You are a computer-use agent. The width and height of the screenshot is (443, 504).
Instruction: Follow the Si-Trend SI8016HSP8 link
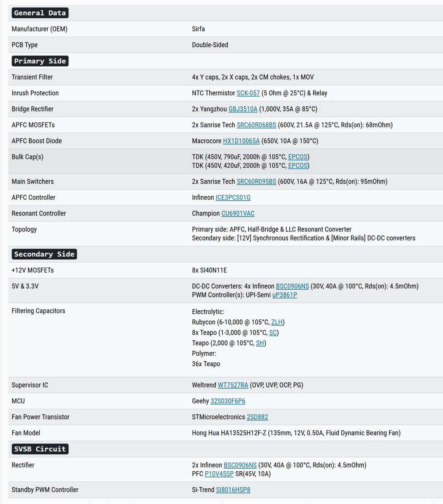coord(233,490)
